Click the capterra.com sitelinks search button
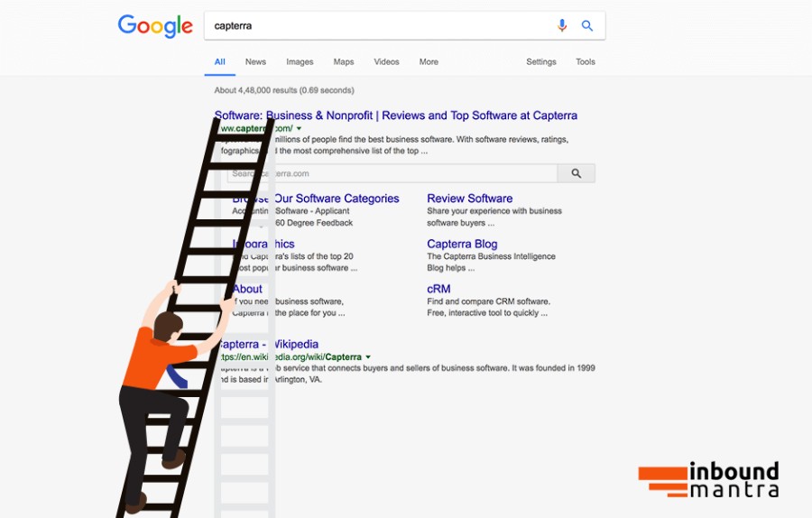Screen dimensions: 812x518 (577, 173)
